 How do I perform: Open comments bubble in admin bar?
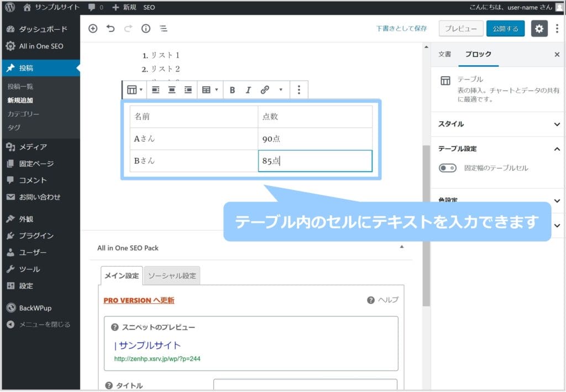point(96,7)
